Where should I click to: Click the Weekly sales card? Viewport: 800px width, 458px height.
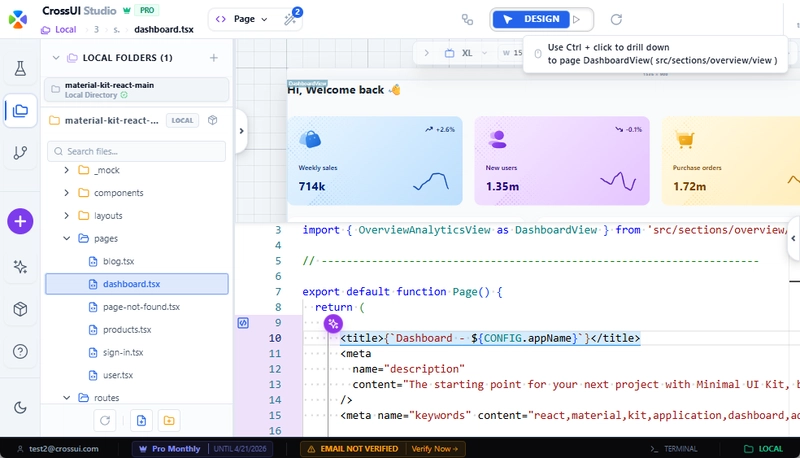[x=375, y=161]
